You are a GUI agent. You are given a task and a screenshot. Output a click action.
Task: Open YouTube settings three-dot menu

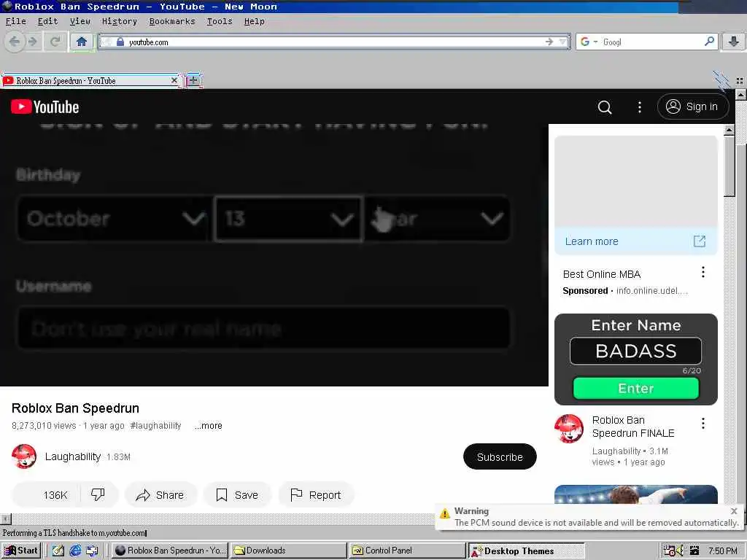click(639, 107)
